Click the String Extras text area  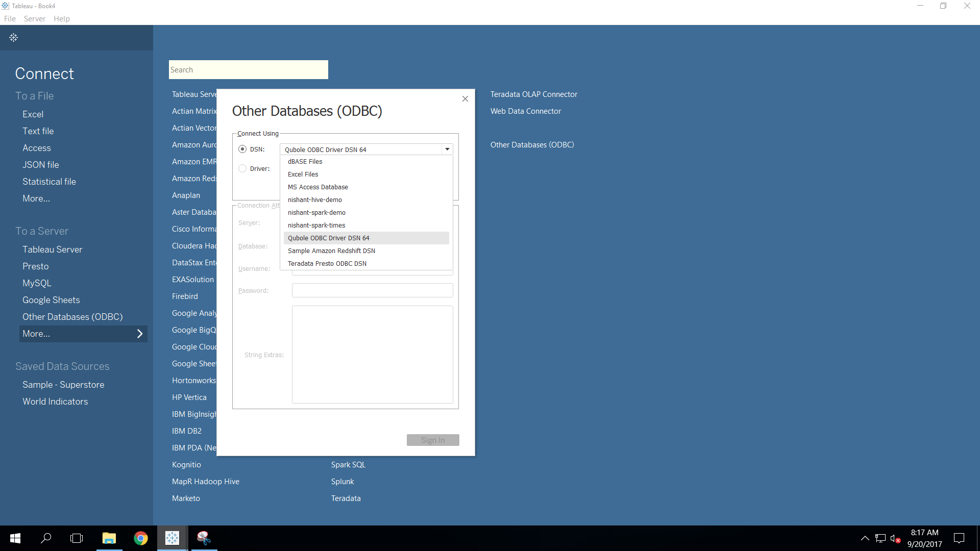tap(373, 355)
